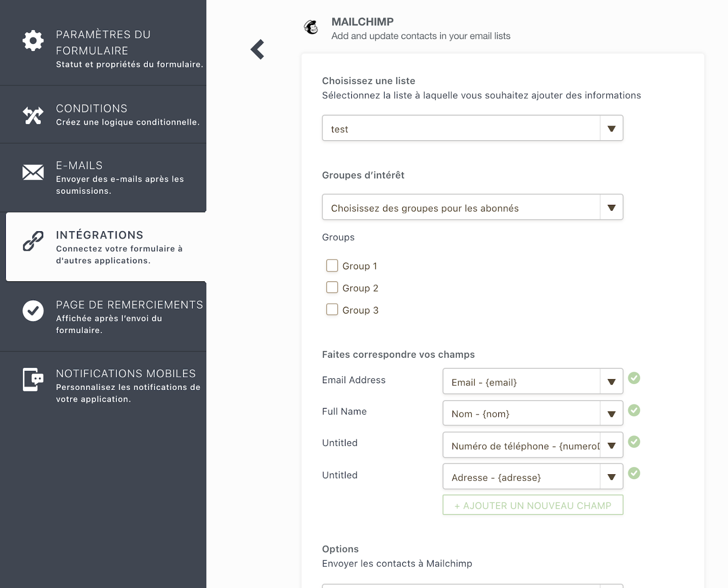Click the Intégrations chain link icon
The height and width of the screenshot is (588, 728).
33,241
